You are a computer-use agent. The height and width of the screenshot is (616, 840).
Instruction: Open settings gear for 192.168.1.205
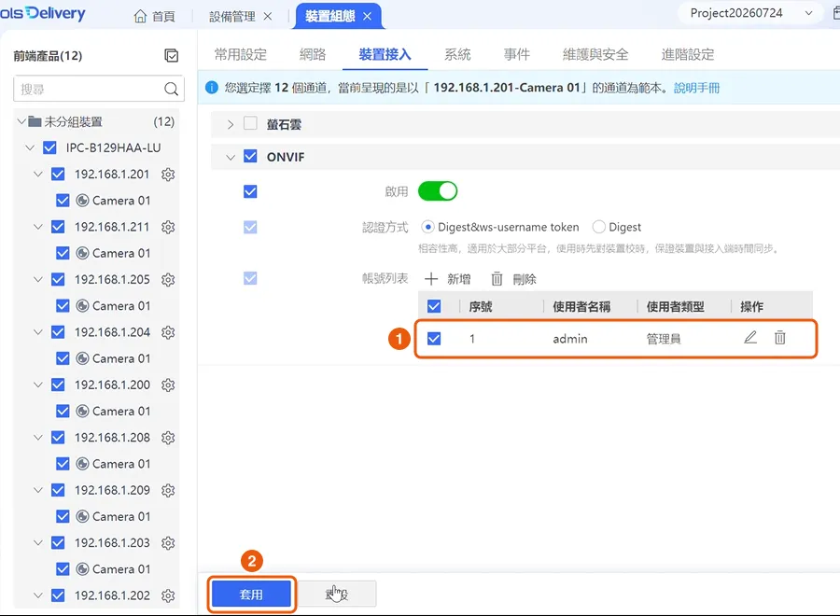[x=168, y=280]
